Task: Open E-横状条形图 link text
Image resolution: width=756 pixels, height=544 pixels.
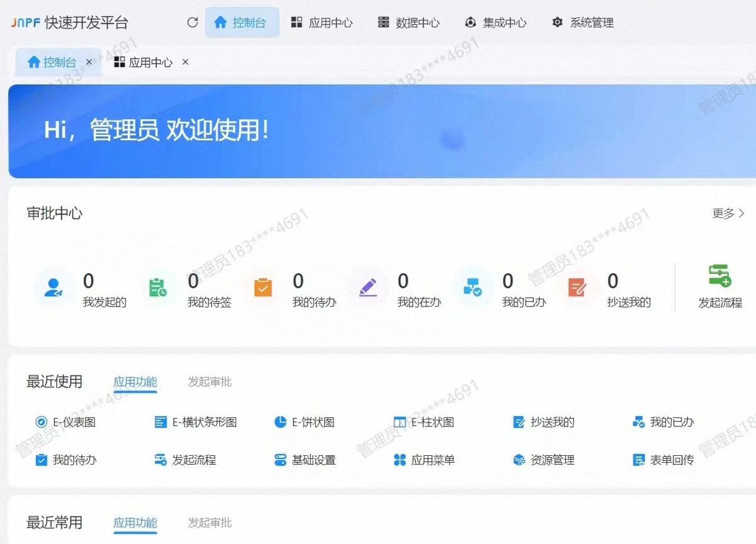Action: (x=205, y=422)
